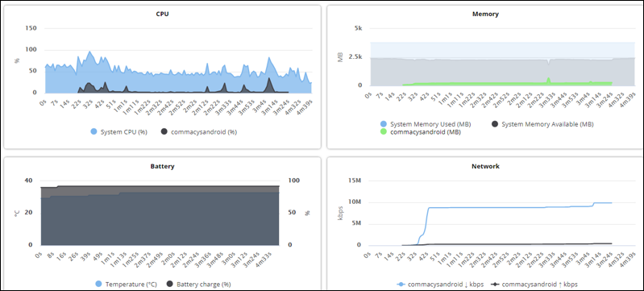Hide System Memory Used (MB) series label
Screen dimensions: 644x291
click(x=430, y=123)
